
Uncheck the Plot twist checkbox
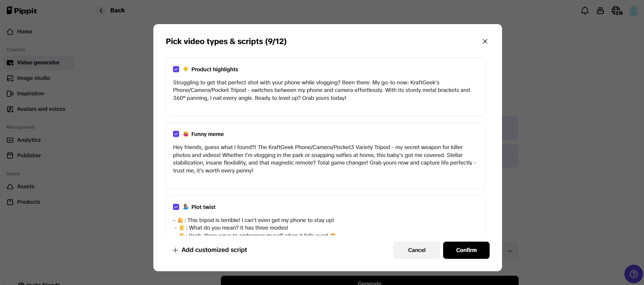176,207
